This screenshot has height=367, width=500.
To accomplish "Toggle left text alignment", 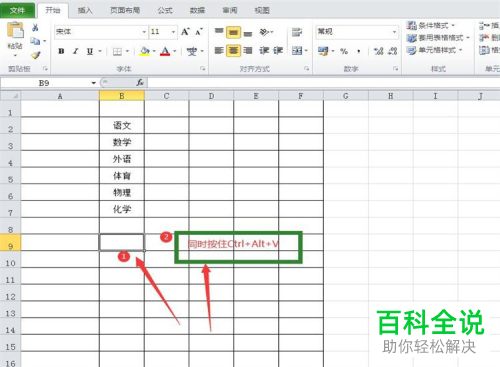I will [219, 51].
